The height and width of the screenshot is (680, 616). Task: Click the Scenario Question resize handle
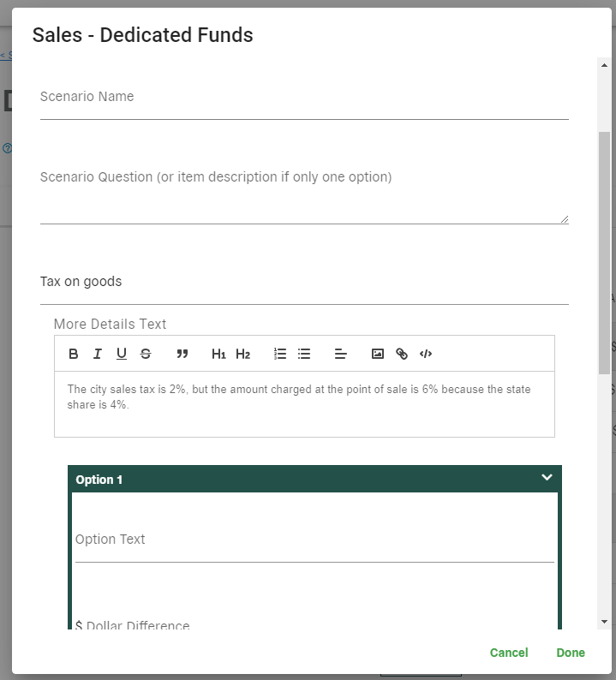point(565,219)
